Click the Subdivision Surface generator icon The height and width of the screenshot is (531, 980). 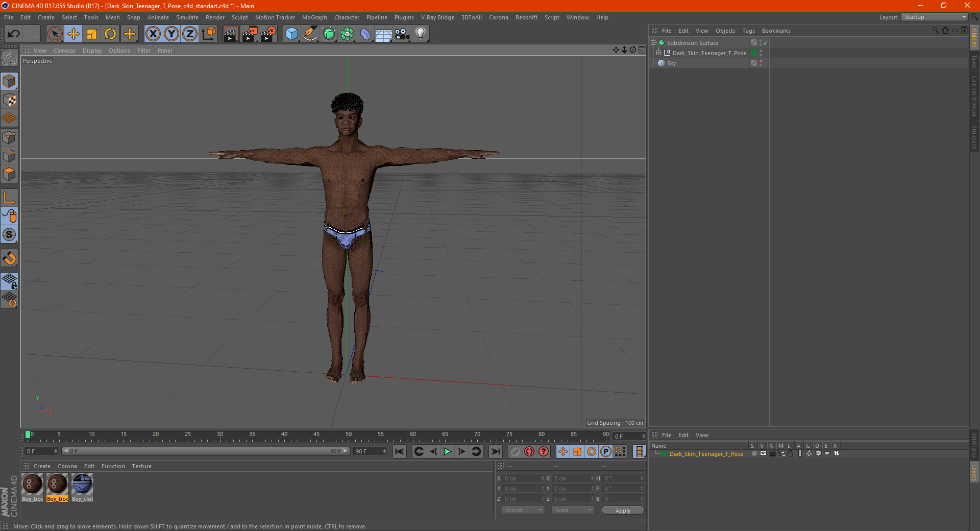pyautogui.click(x=329, y=34)
